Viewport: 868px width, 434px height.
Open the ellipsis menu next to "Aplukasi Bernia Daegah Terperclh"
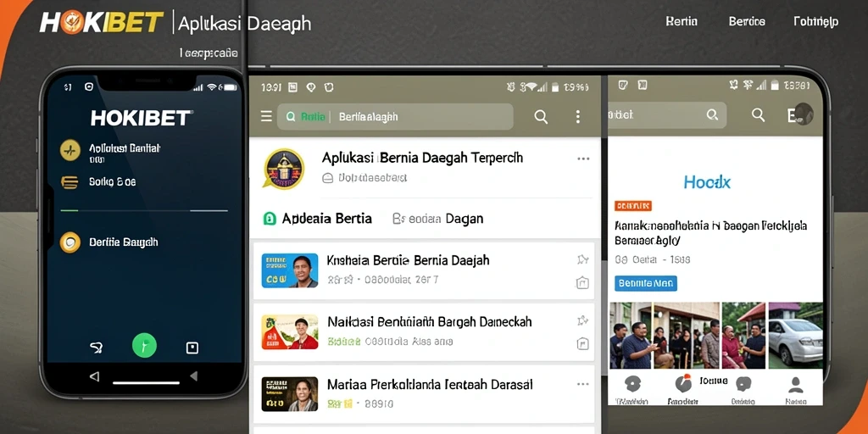(583, 159)
